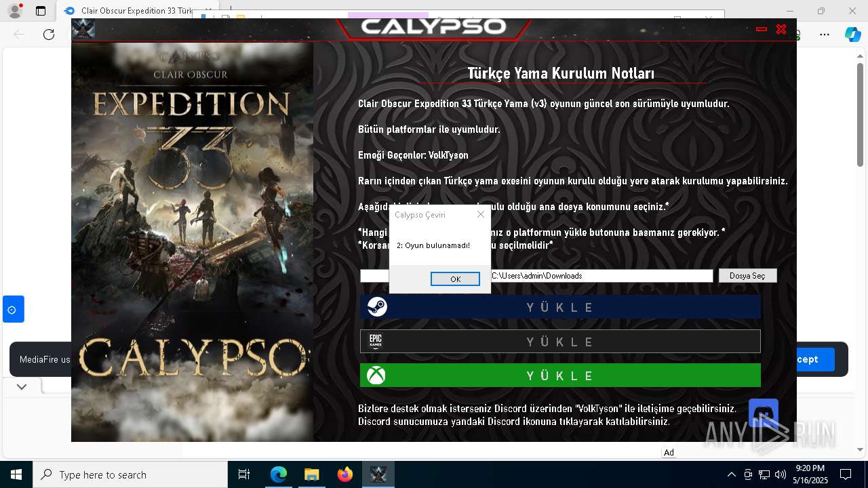Image resolution: width=868 pixels, height=488 pixels.
Task: Open the Windows notification center
Action: coord(846,474)
